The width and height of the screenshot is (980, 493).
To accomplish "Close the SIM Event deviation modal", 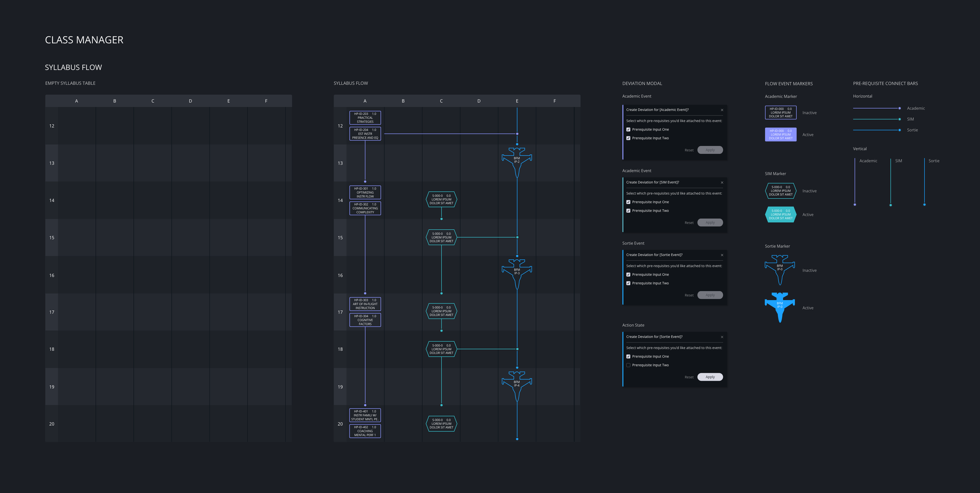I will (x=722, y=183).
